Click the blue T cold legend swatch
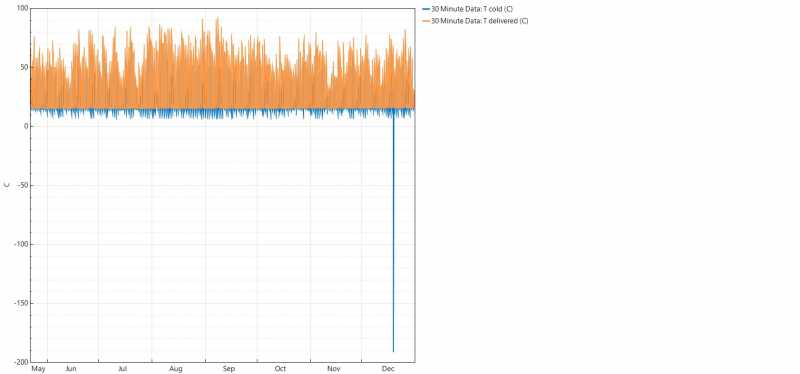Image resolution: width=800 pixels, height=374 pixels. (x=426, y=9)
